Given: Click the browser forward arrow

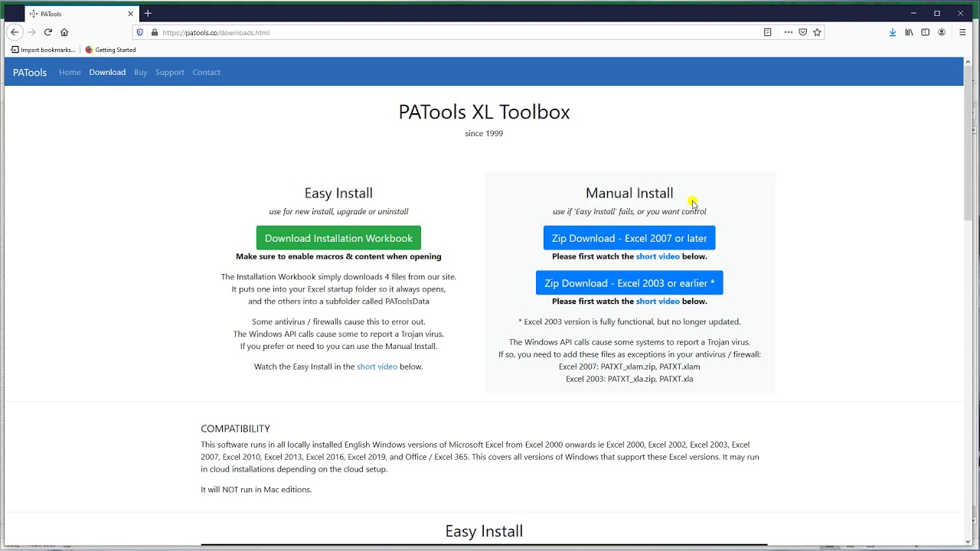Looking at the screenshot, I should point(31,32).
